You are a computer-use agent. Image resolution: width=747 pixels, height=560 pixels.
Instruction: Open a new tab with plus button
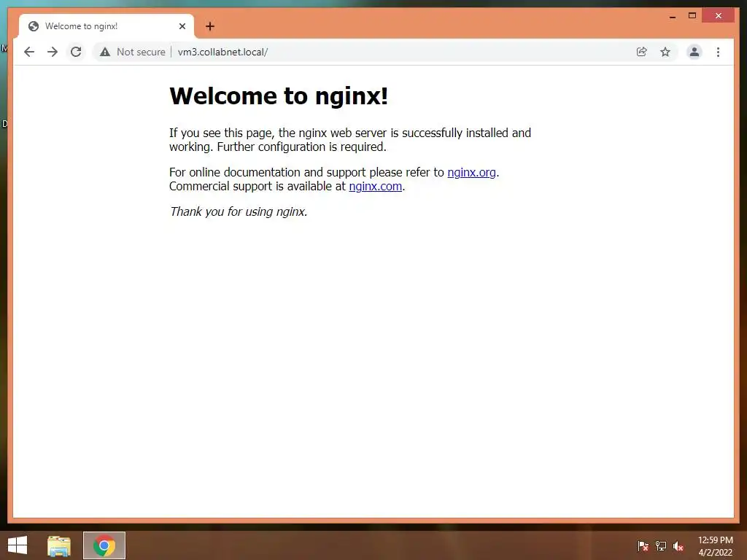[x=210, y=26]
